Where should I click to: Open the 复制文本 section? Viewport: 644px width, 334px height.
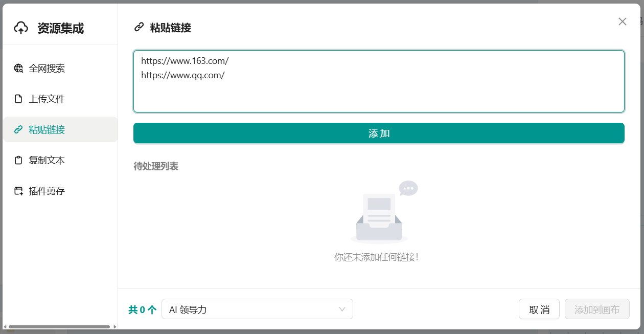click(x=47, y=161)
